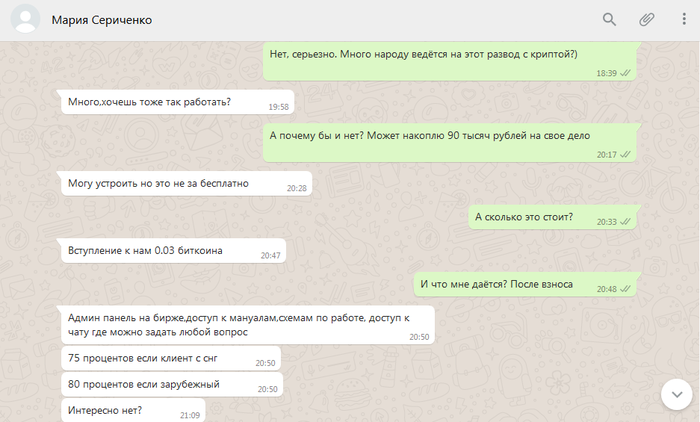Open the three-dot chat menu

[683, 19]
